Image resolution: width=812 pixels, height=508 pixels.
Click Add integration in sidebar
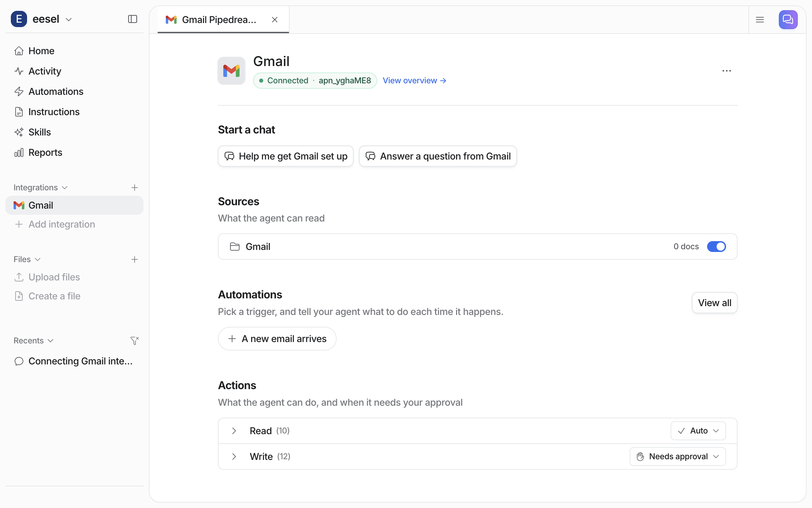pyautogui.click(x=74, y=224)
